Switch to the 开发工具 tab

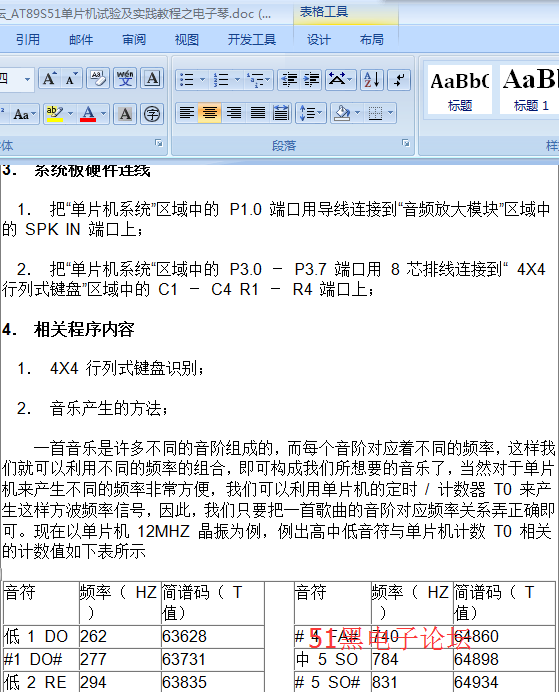pos(251,40)
